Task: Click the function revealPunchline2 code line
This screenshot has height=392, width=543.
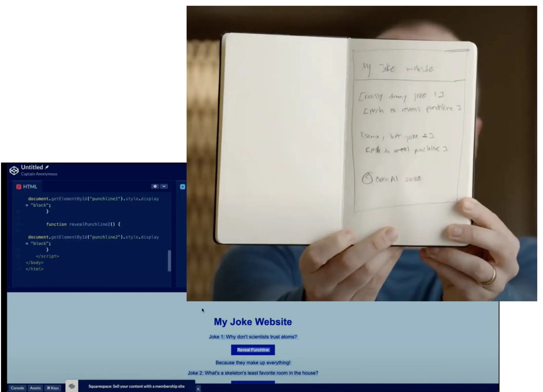Action: tap(83, 224)
